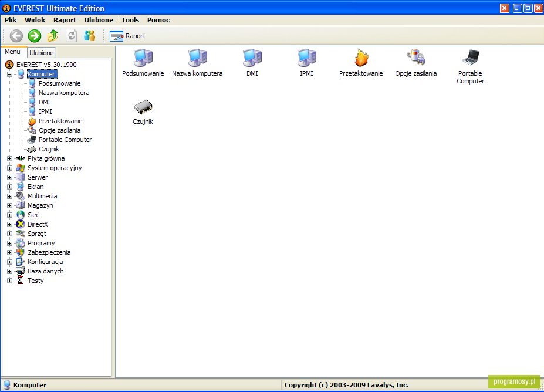Expand the Baza danych tree node
Screen dimensions: 544x392
click(10, 271)
